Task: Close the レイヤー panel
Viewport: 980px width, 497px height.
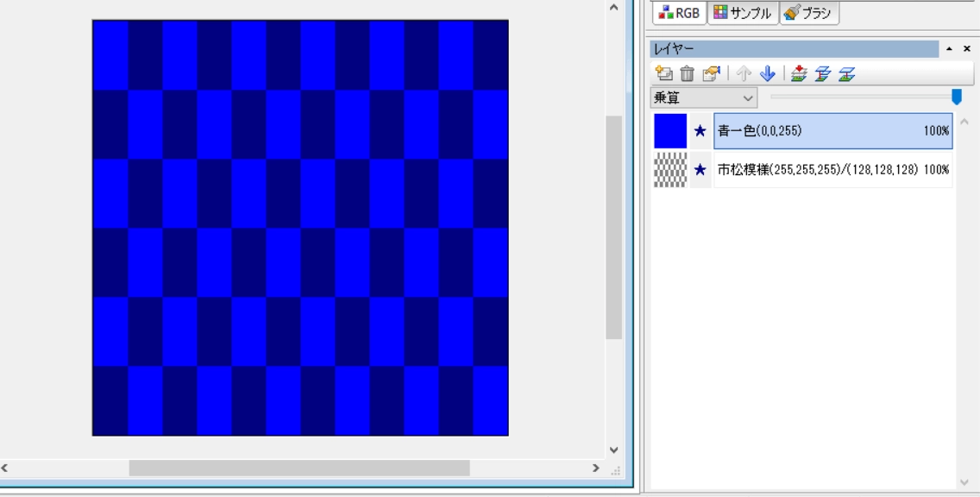Action: point(968,48)
